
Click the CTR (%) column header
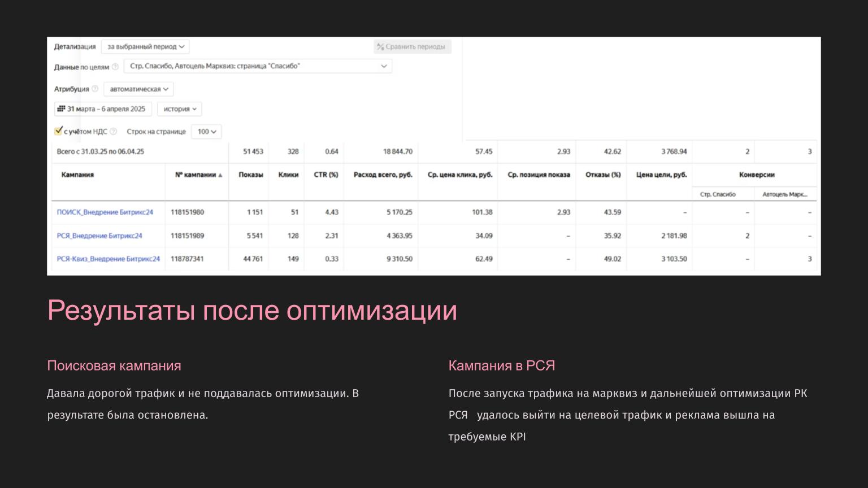[x=326, y=175]
